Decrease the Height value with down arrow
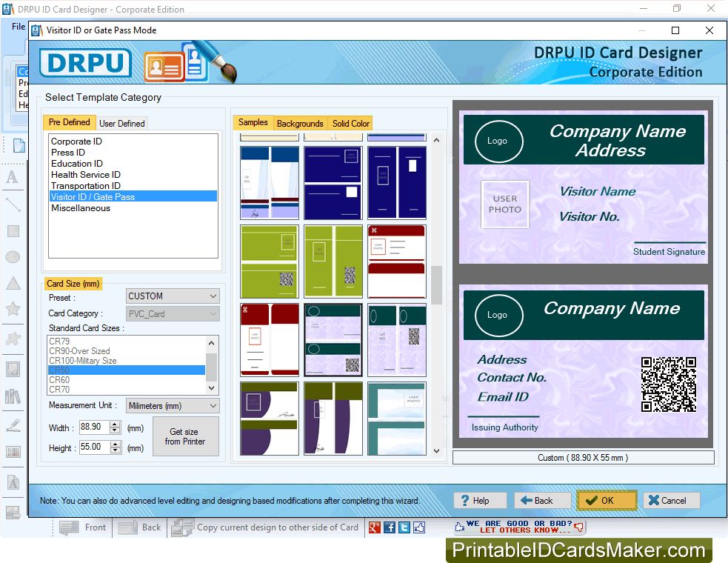Image resolution: width=728 pixels, height=563 pixels. (115, 450)
